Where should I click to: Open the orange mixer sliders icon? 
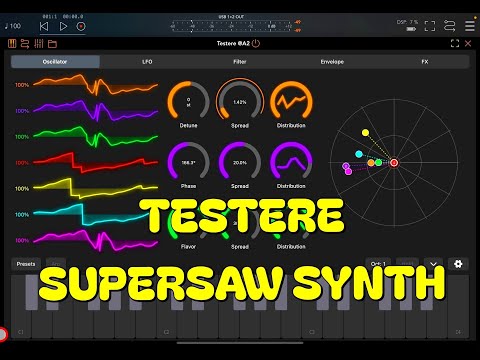pyautogui.click(x=39, y=44)
